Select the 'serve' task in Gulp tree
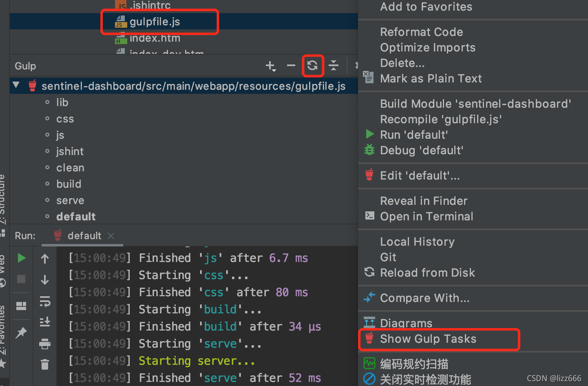The width and height of the screenshot is (588, 386). 70,200
